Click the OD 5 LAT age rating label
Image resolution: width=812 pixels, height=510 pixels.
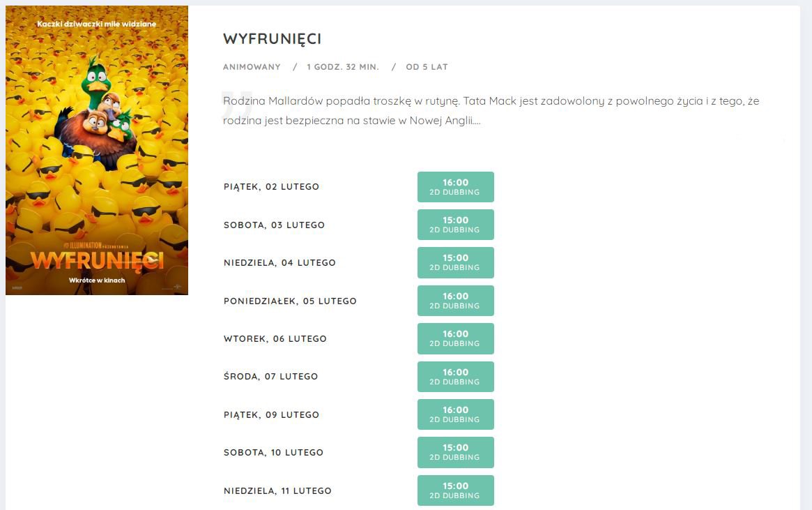pos(427,67)
